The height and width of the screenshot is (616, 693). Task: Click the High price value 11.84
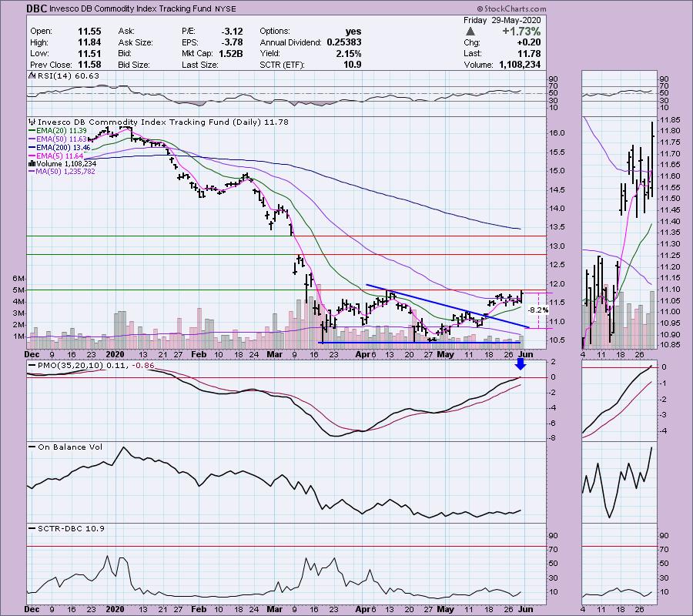coord(89,42)
